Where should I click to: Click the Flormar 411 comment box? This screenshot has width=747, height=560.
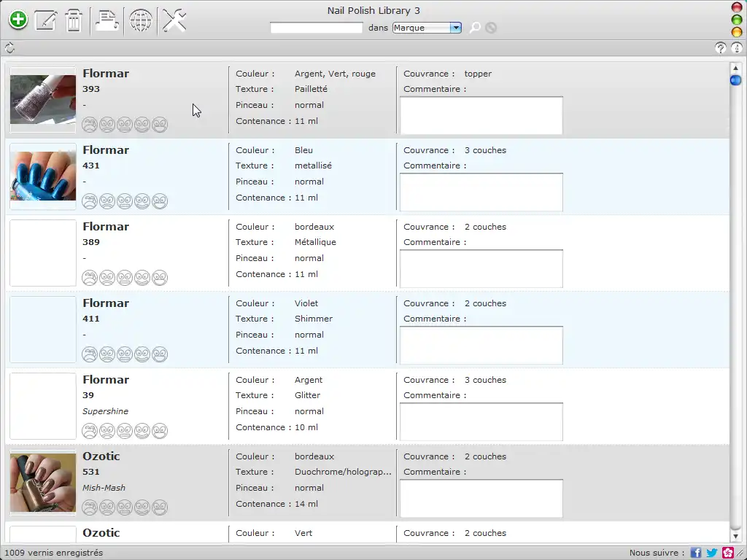click(x=481, y=346)
